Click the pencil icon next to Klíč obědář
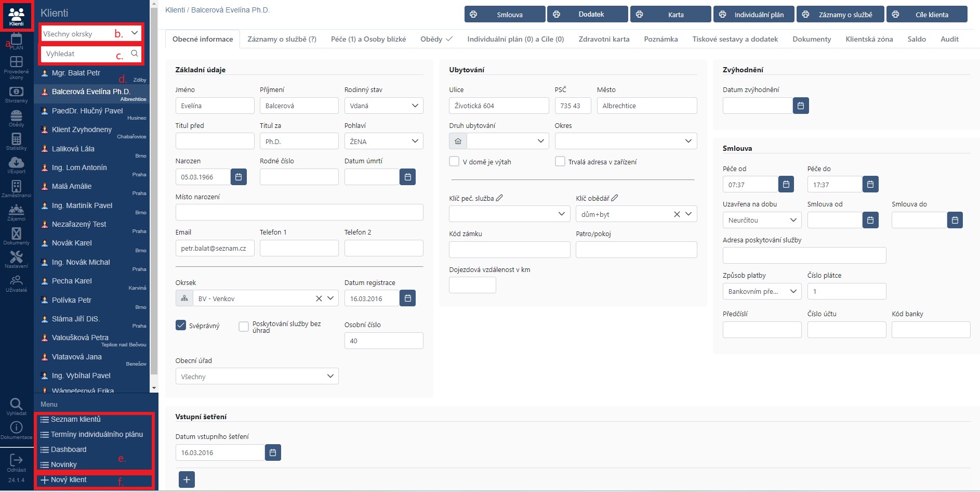This screenshot has height=492, width=980. [x=615, y=198]
